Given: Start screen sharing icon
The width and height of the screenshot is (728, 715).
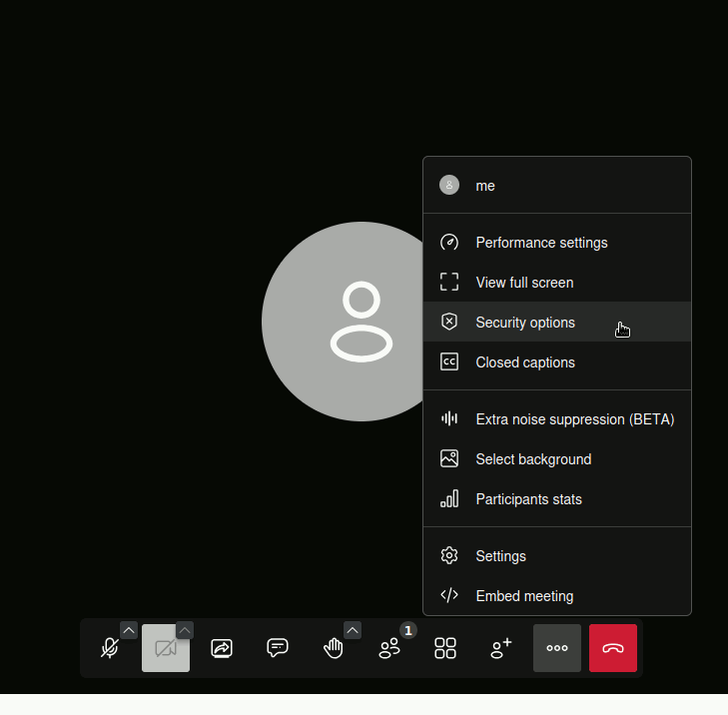Looking at the screenshot, I should pos(222,648).
